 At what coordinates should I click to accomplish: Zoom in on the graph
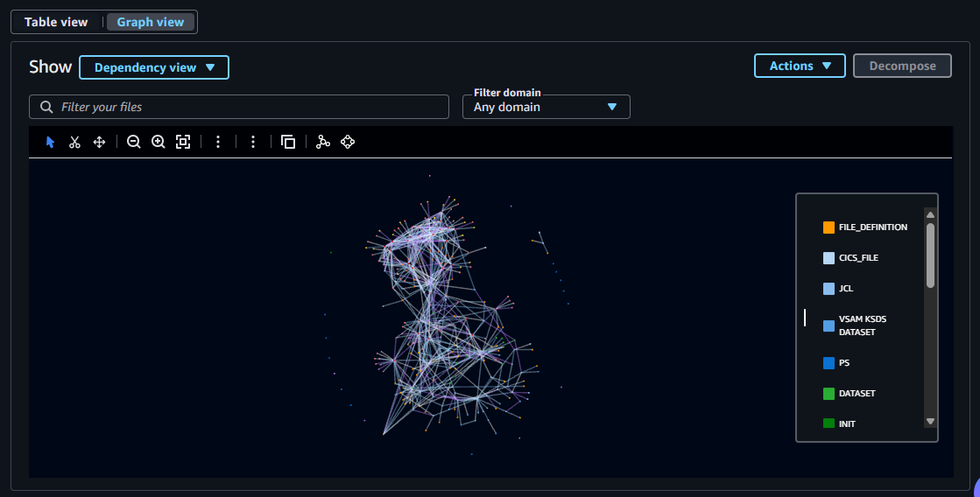click(159, 143)
